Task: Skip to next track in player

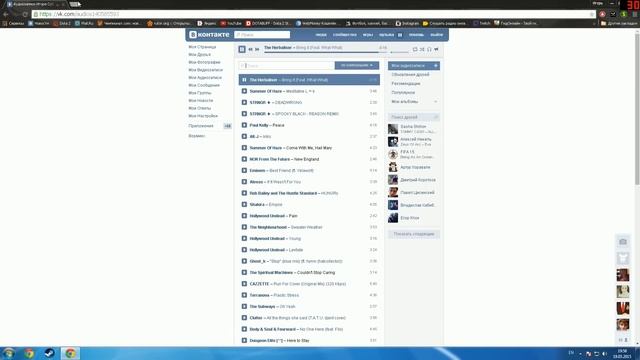Action: [x=257, y=49]
